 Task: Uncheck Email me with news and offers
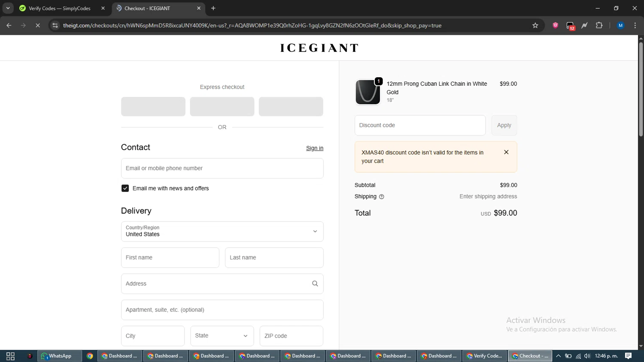click(x=125, y=188)
